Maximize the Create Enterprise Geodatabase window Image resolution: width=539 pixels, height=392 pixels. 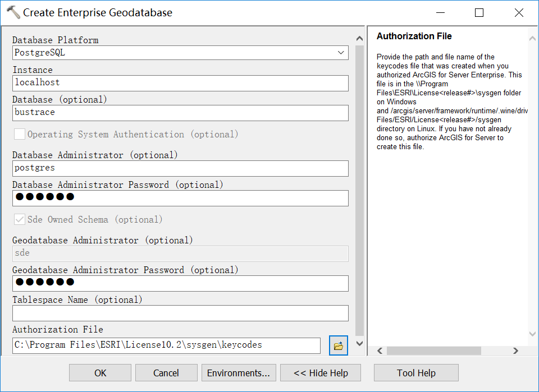(479, 13)
